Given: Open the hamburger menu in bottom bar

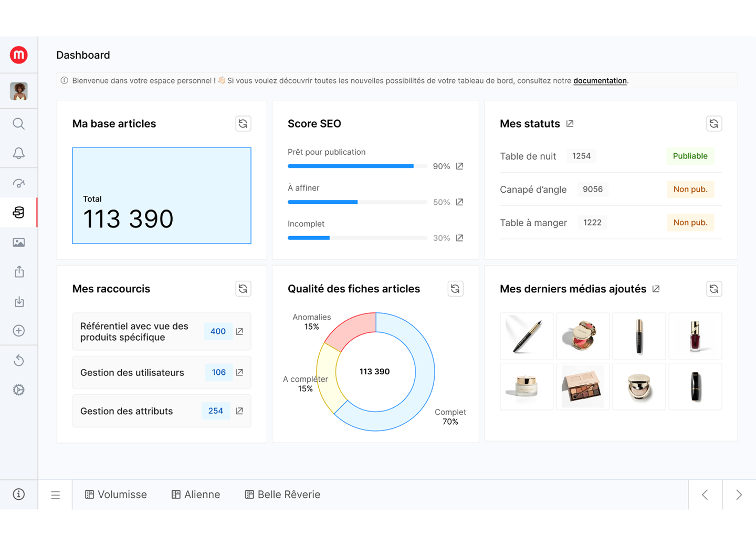Looking at the screenshot, I should [56, 495].
